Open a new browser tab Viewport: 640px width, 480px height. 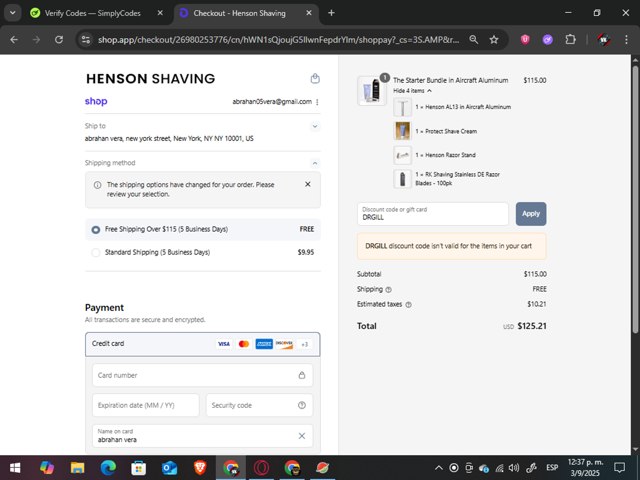click(x=331, y=13)
